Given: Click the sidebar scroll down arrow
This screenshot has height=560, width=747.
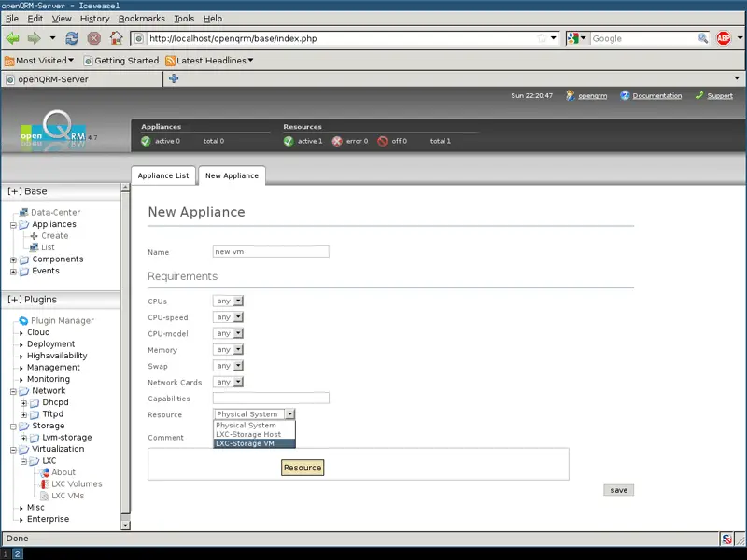Looking at the screenshot, I should pyautogui.click(x=125, y=525).
